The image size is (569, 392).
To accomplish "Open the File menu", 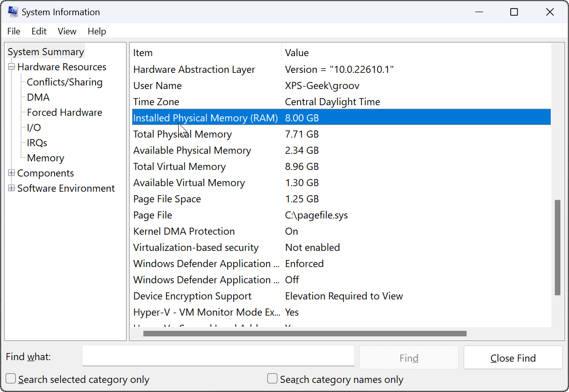I will [x=14, y=31].
